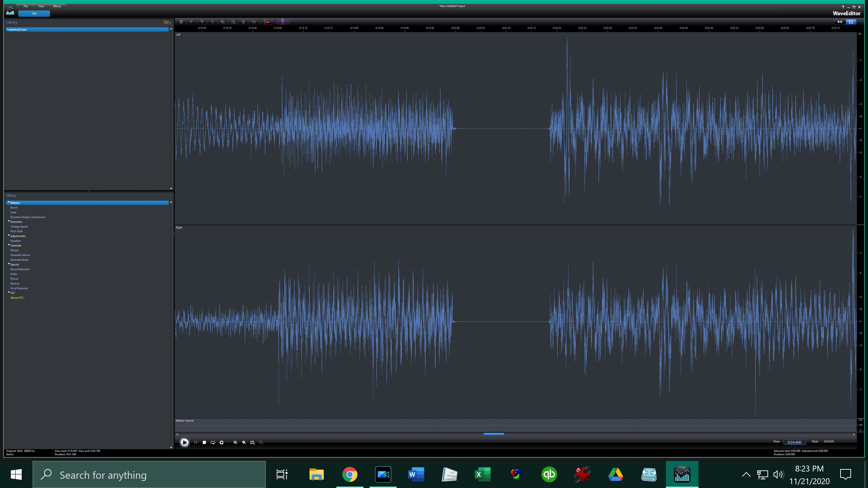Click the Undo arrow icon
This screenshot has width=868, height=488.
pos(191,22)
